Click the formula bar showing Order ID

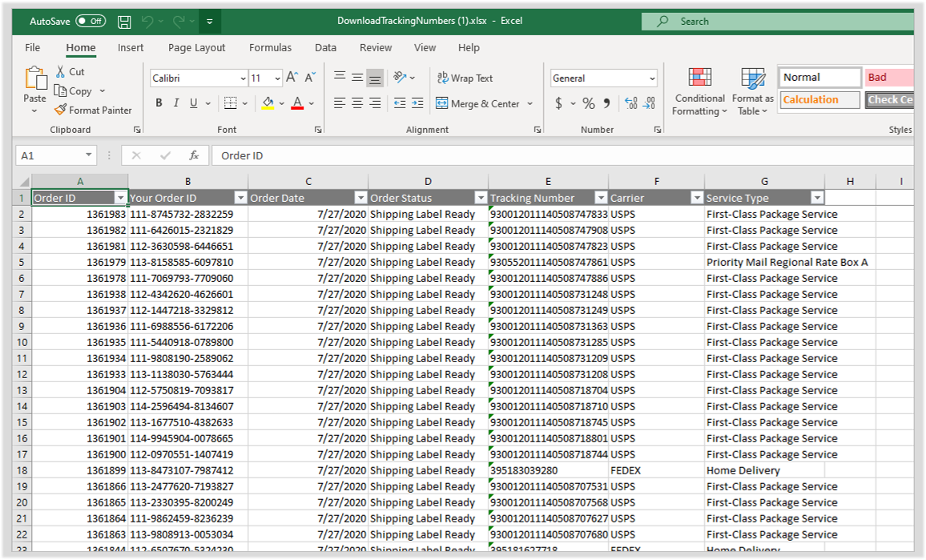[x=563, y=155]
